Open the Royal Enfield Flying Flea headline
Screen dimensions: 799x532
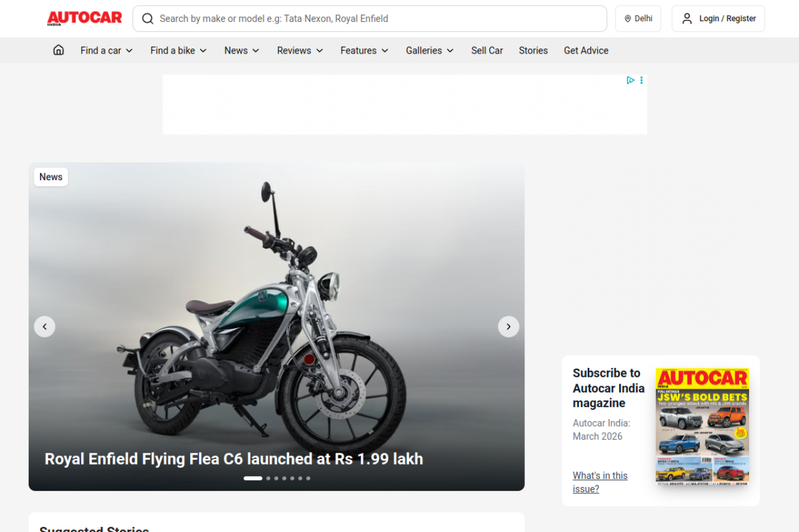[x=233, y=459]
